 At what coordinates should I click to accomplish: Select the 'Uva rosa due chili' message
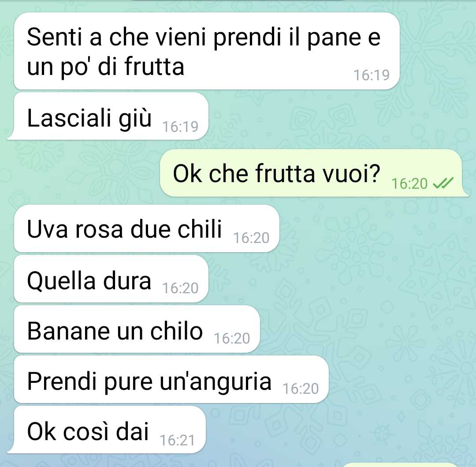coord(147,228)
